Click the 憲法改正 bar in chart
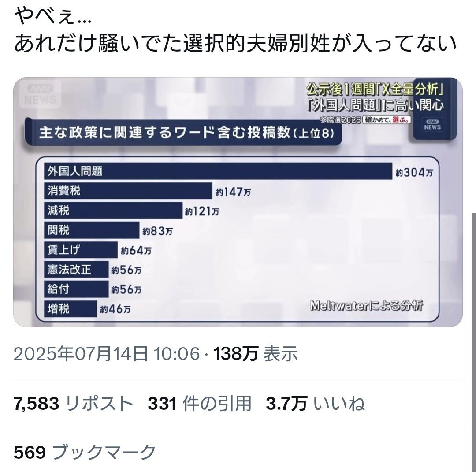 coord(76,269)
